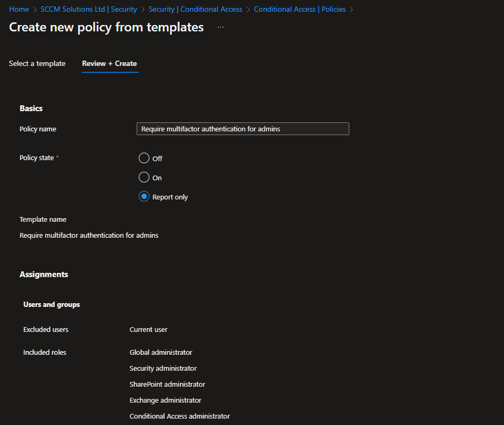
Task: Click the SharePoint administrator role entry
Action: 167,384
